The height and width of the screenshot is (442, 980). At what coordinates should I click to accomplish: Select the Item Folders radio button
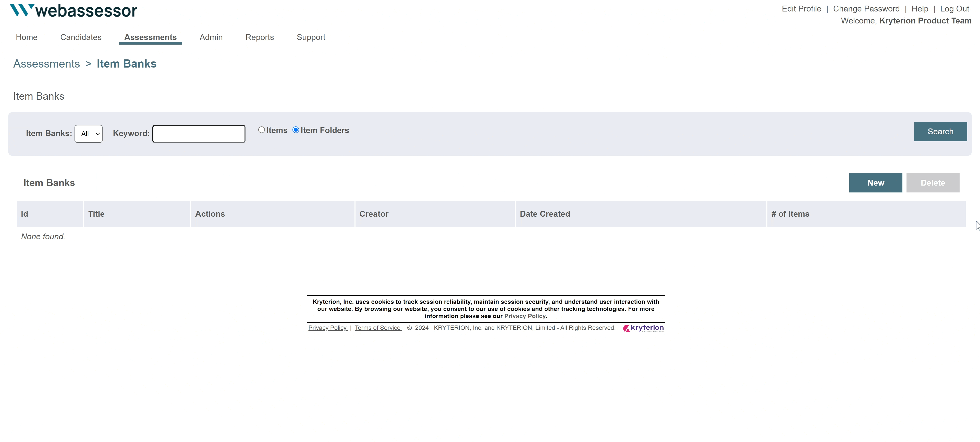[296, 130]
